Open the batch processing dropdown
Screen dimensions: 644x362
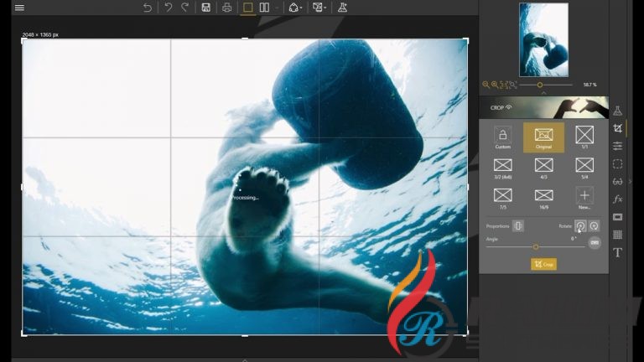click(319, 8)
